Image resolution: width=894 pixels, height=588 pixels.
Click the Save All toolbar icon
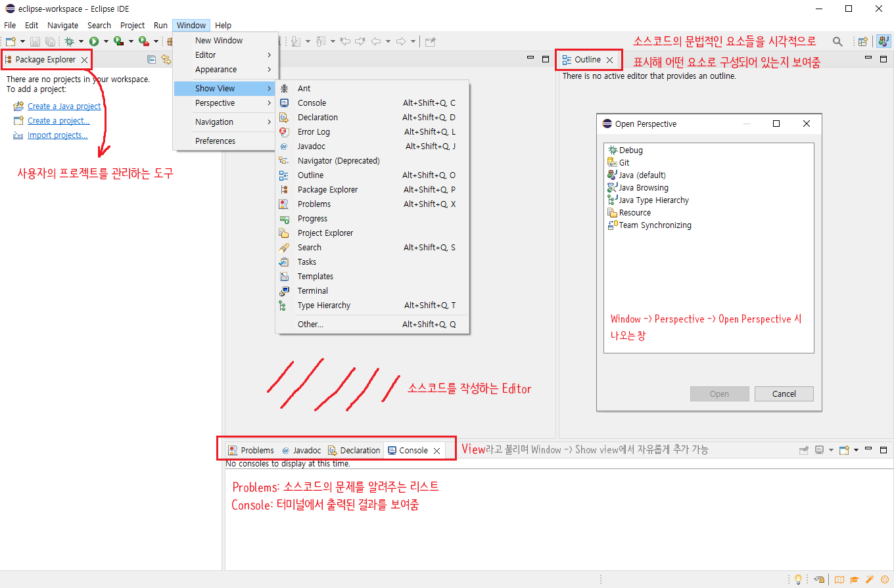[x=50, y=41]
